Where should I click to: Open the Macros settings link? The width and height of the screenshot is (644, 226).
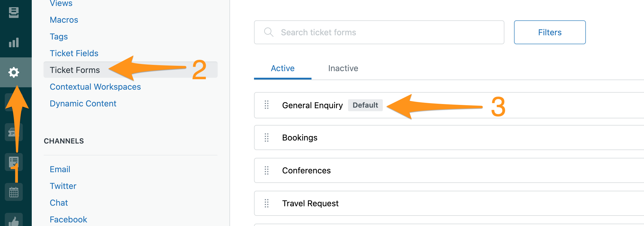click(64, 20)
